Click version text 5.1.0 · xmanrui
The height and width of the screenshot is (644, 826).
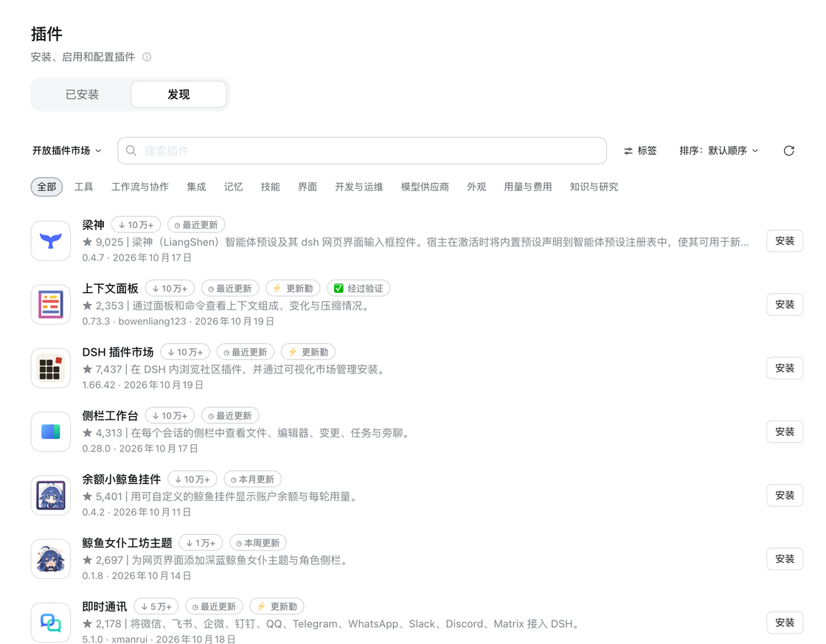[x=115, y=640]
